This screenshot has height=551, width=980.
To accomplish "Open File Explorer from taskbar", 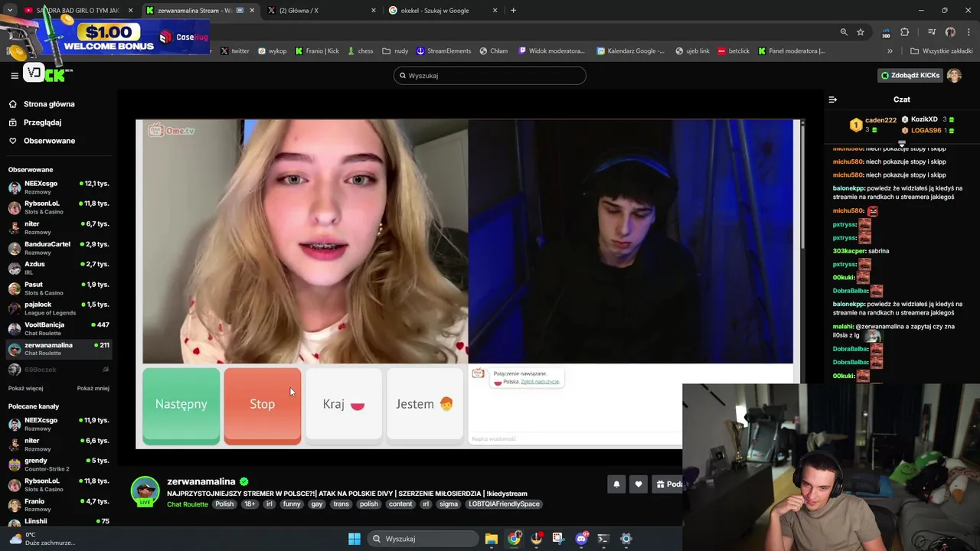I will [x=492, y=539].
